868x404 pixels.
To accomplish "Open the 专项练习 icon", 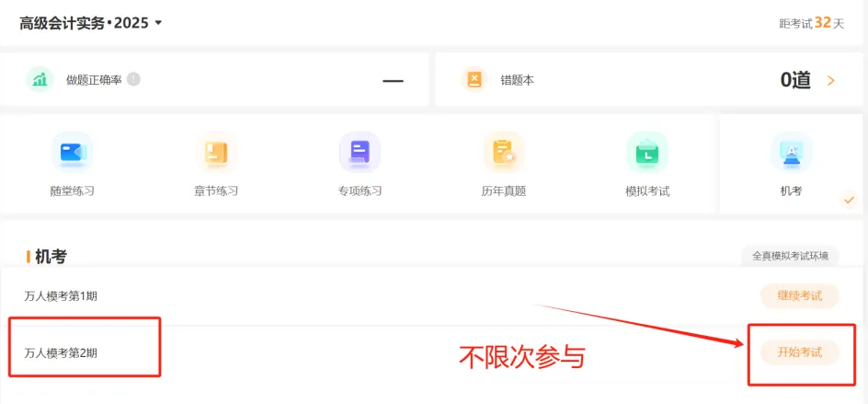I will 360,152.
